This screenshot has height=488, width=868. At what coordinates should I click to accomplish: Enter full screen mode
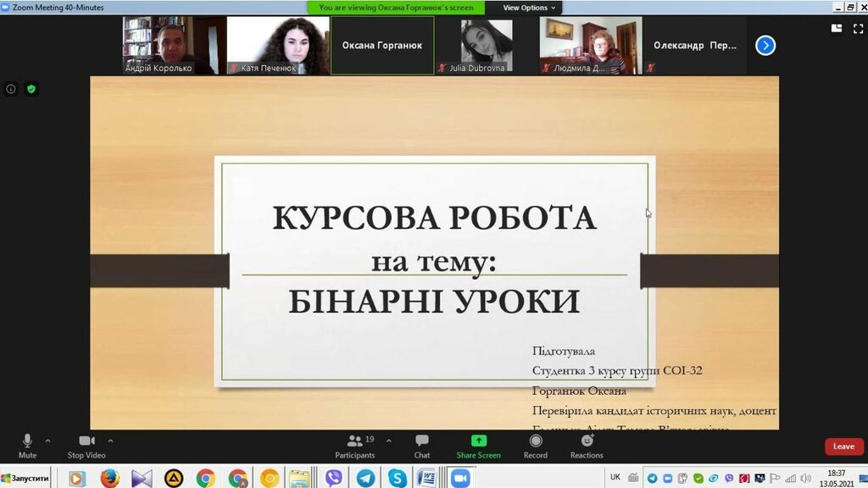[857, 28]
